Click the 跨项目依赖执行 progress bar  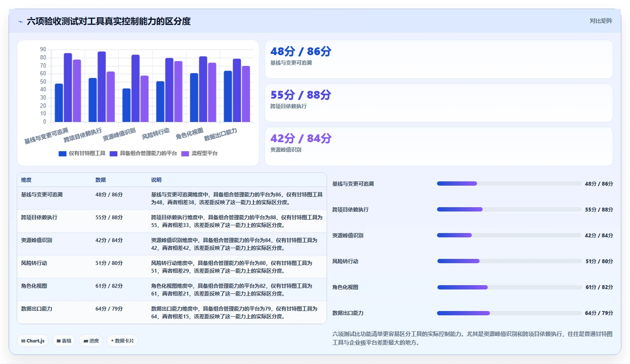[509, 209]
